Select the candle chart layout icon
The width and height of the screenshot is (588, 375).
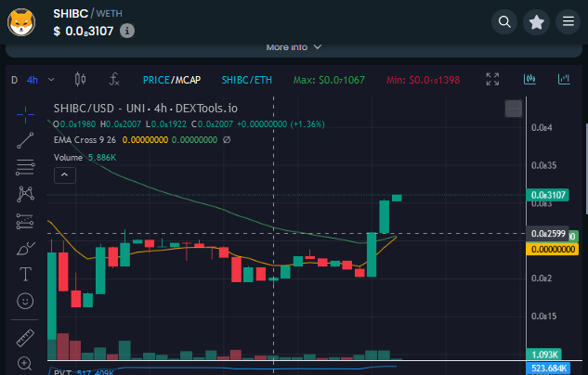coord(529,79)
